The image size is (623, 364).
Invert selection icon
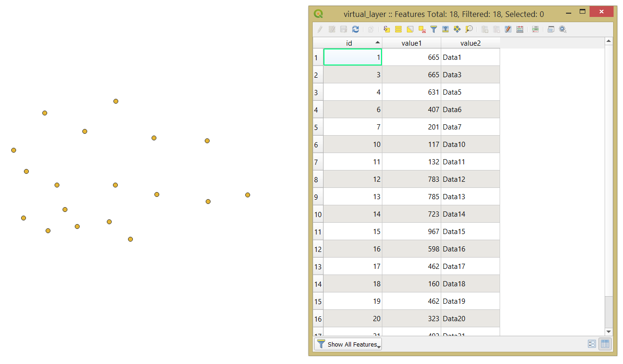tap(410, 29)
